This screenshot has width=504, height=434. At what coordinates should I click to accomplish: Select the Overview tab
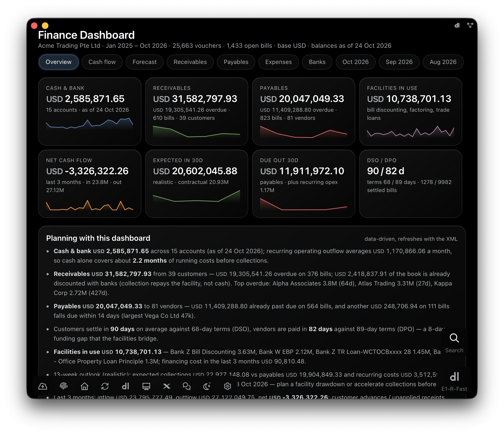click(x=59, y=62)
